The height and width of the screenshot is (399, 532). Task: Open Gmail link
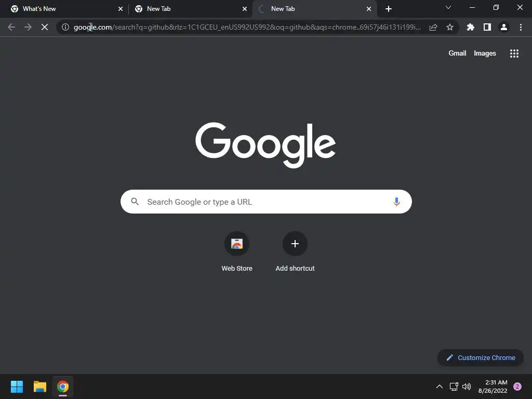coord(457,54)
